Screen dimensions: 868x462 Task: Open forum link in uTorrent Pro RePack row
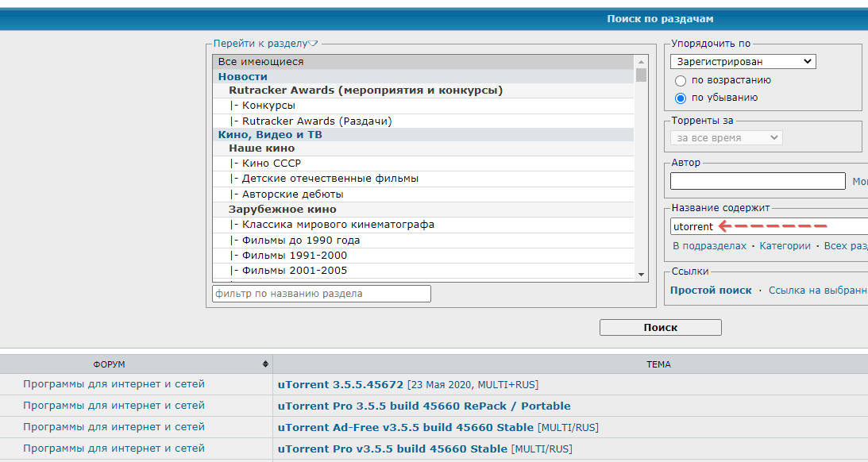point(114,406)
